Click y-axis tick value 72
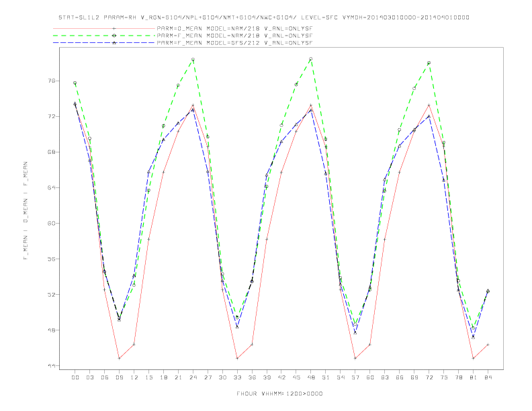Screen dimensions: 532x411 point(51,117)
